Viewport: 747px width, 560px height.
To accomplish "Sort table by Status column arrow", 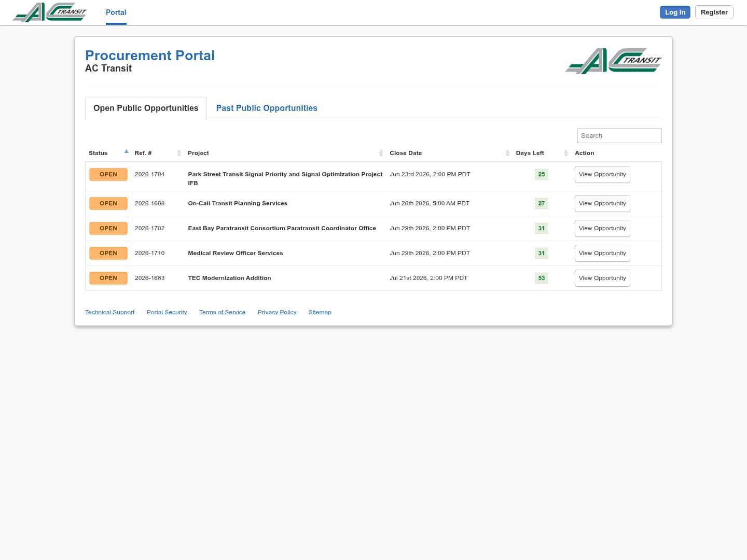I will coord(126,152).
